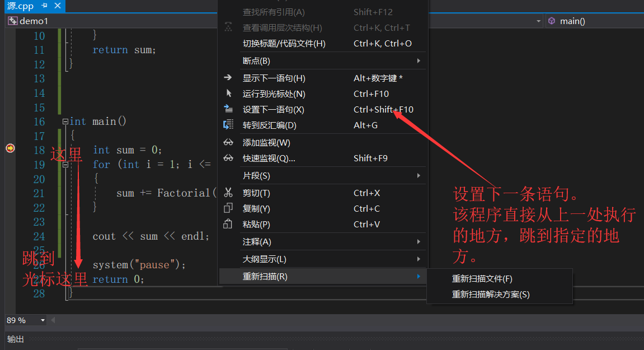This screenshot has width=644, height=350.
Task: Click the Set Next Statement icon
Action: (x=228, y=109)
